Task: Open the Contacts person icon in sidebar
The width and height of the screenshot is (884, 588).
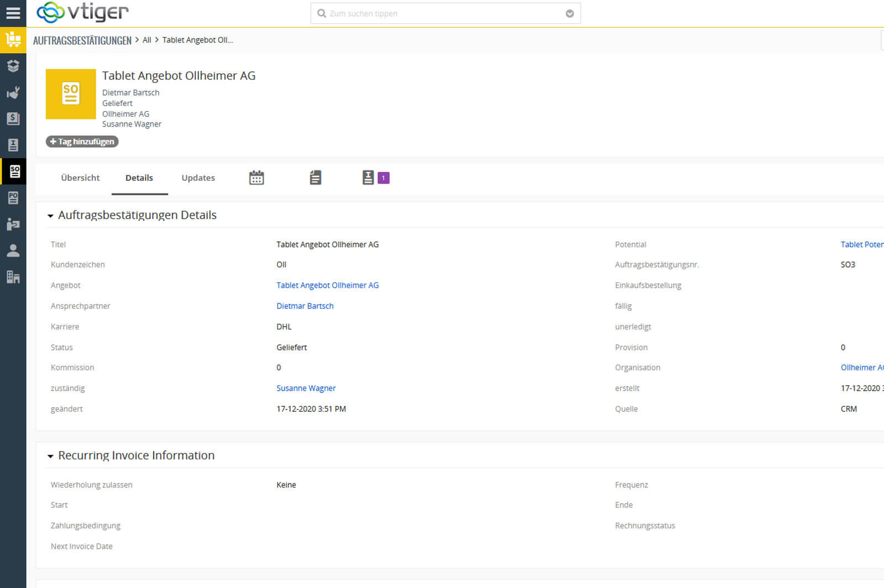Action: tap(13, 251)
